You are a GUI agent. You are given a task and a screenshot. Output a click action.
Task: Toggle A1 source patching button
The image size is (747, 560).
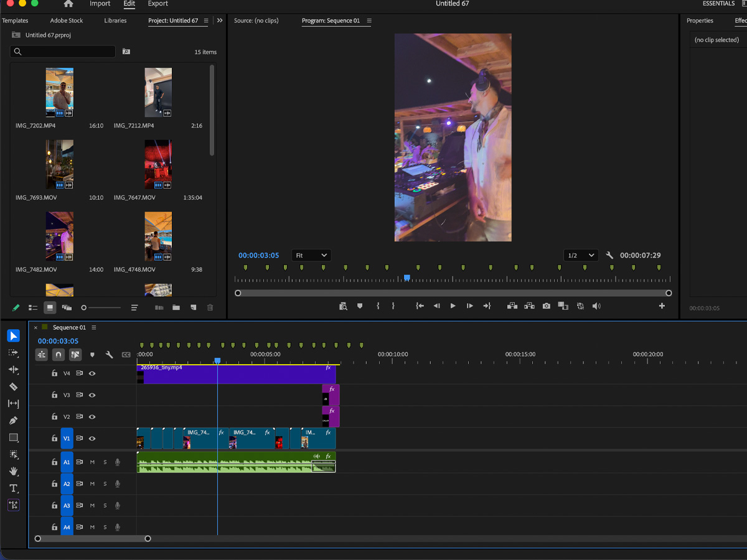pyautogui.click(x=67, y=462)
